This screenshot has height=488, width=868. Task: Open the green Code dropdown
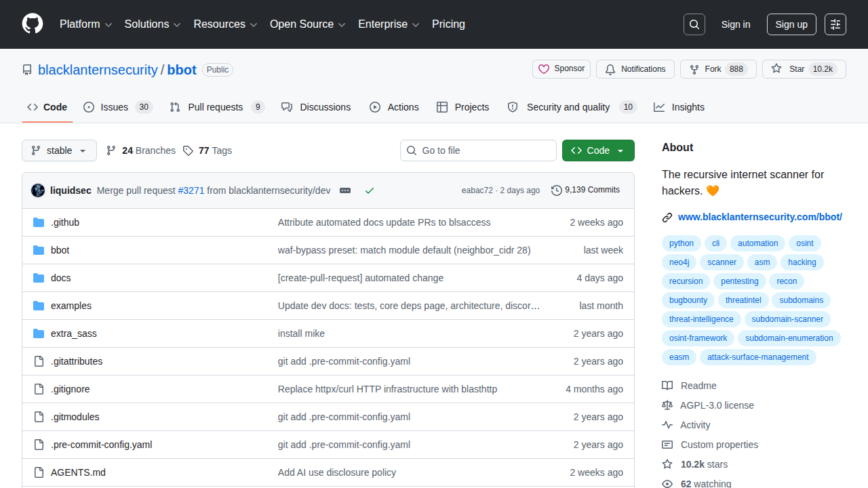pos(598,150)
